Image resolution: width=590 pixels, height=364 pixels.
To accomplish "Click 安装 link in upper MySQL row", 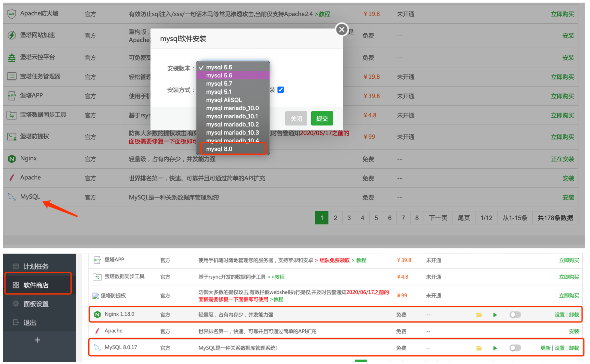I will (568, 197).
